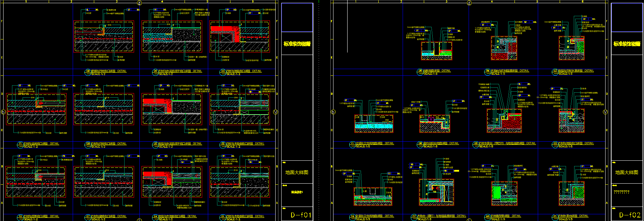644x221 pixels.
Task: Click sheet number D-f01 in the title block
Action: pyautogui.click(x=301, y=215)
